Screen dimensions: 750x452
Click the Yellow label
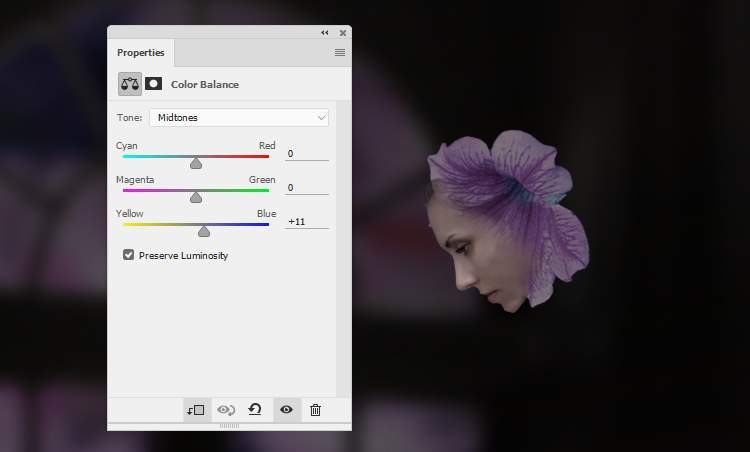(x=129, y=214)
